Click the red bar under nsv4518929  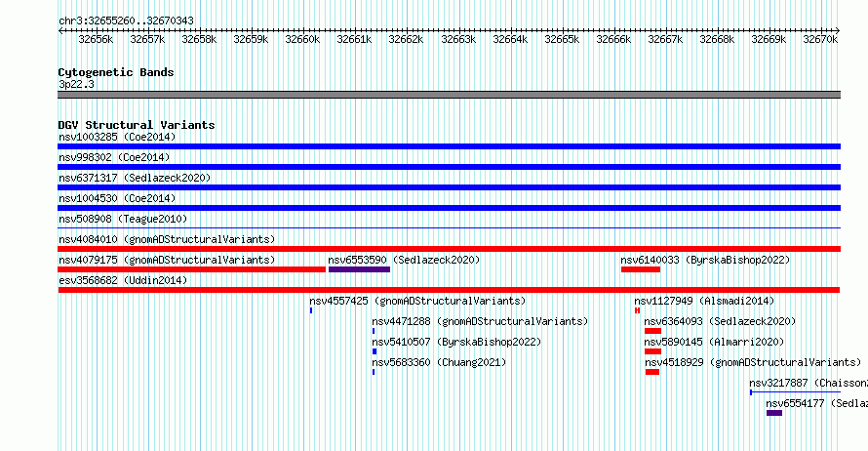[652, 372]
